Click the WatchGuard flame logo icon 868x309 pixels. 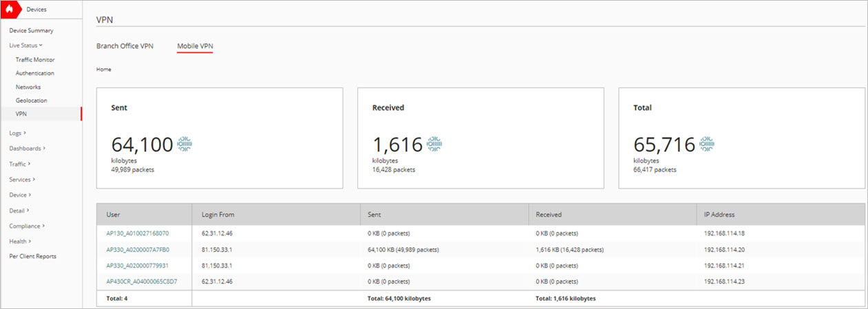pyautogui.click(x=10, y=9)
